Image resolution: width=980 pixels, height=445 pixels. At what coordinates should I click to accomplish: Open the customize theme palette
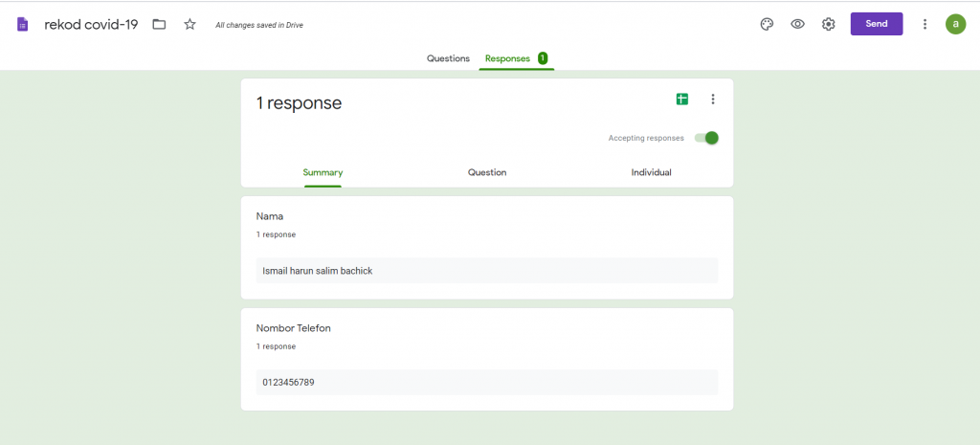pos(767,24)
